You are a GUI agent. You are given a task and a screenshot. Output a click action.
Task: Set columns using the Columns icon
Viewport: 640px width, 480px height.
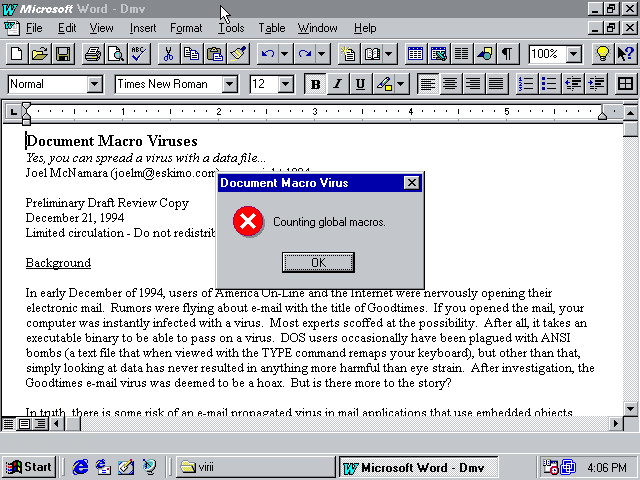(x=462, y=54)
